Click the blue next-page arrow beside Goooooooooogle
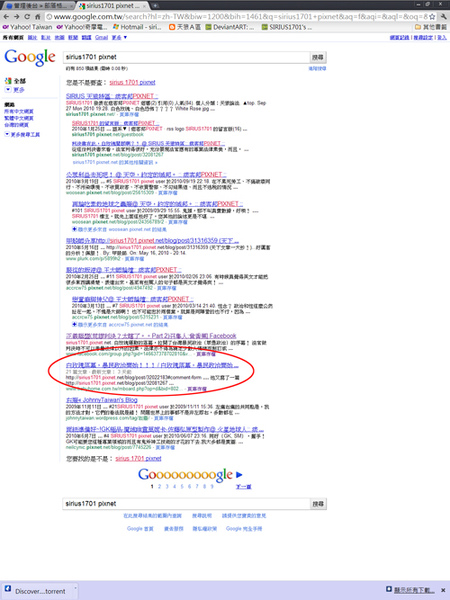This screenshot has width=450, height=600. click(x=239, y=475)
